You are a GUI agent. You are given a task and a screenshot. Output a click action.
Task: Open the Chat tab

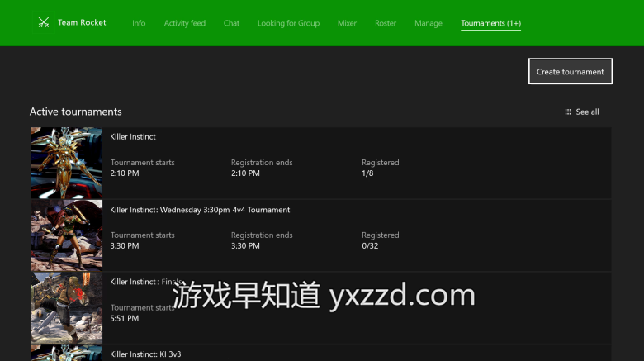point(231,23)
